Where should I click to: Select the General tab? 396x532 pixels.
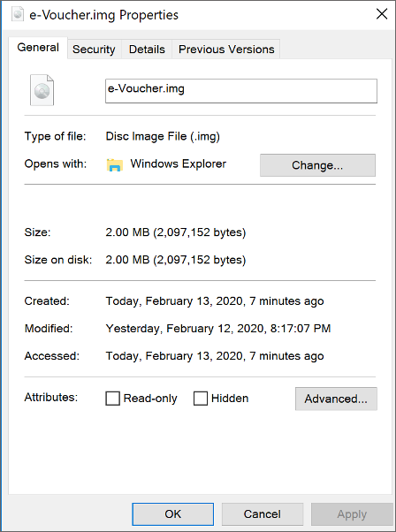[38, 48]
